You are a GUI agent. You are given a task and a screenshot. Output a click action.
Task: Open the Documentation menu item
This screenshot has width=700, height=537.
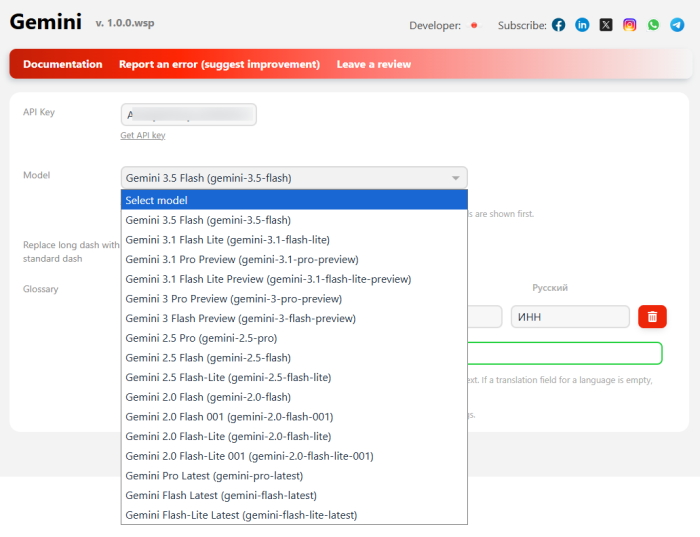[62, 64]
